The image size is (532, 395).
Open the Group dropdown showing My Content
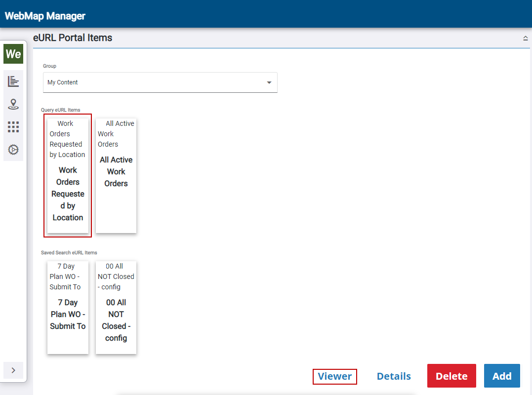pyautogui.click(x=160, y=82)
